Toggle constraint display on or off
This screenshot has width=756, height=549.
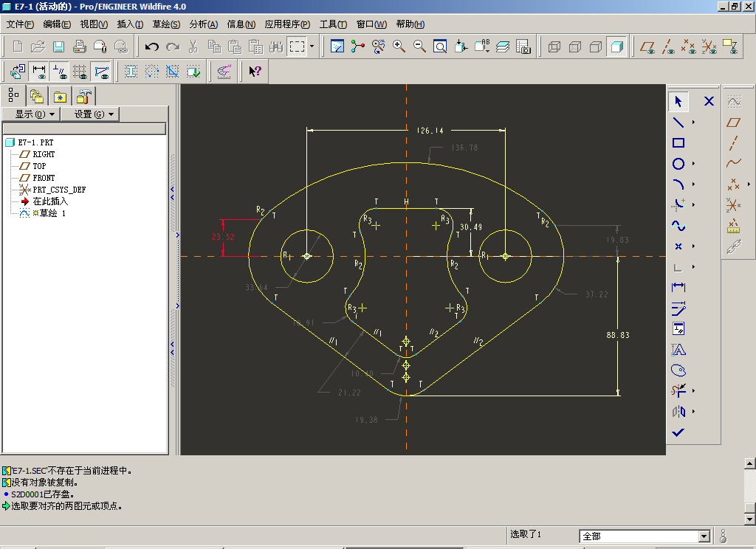pos(60,72)
